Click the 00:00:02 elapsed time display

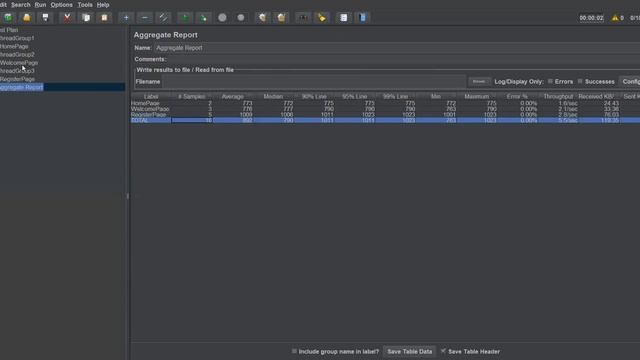coord(591,18)
